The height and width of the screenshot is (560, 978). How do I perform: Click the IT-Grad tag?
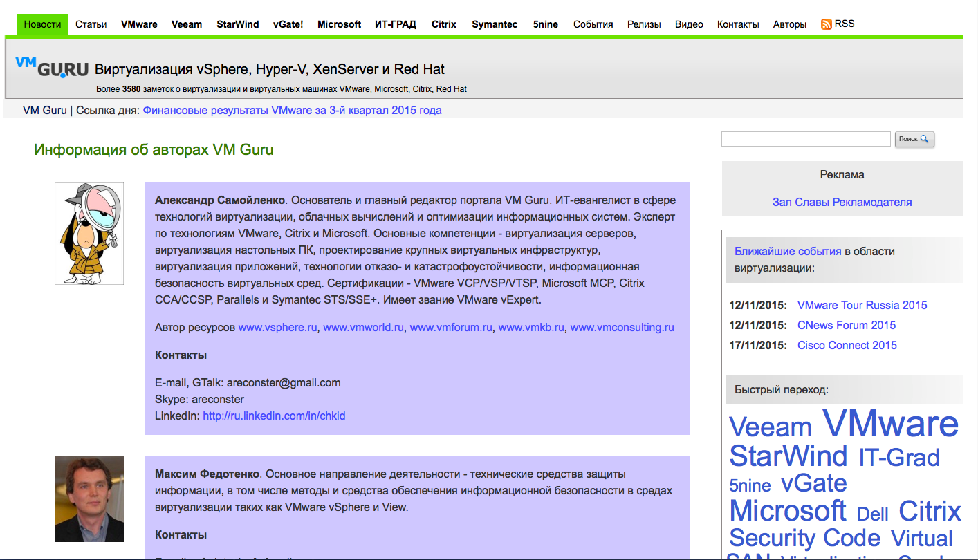[x=899, y=458]
